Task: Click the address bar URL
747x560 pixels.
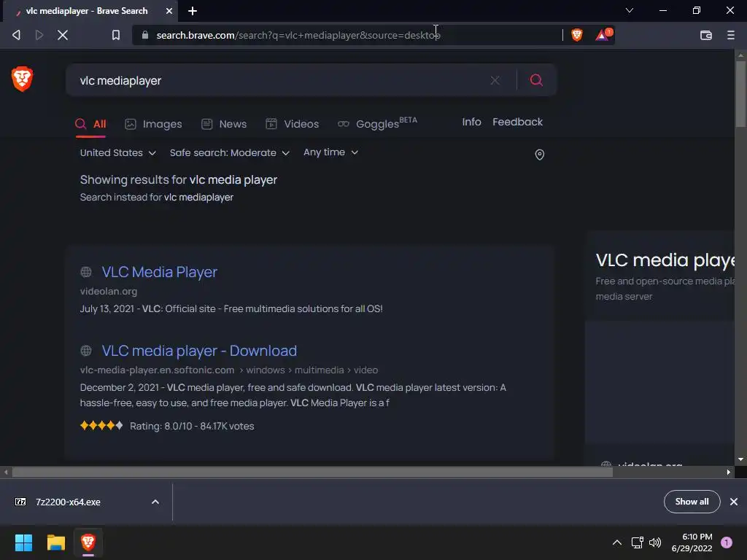Action: (x=298, y=35)
